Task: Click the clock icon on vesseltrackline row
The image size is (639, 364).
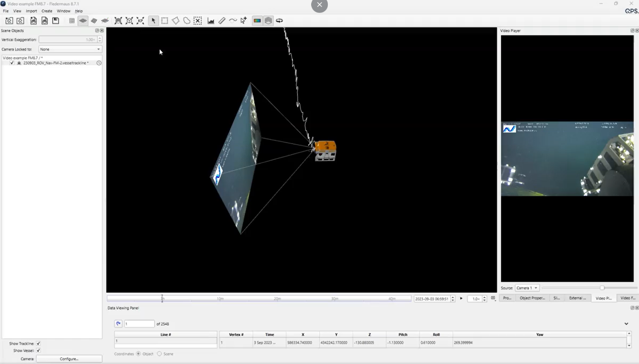Action: point(99,63)
